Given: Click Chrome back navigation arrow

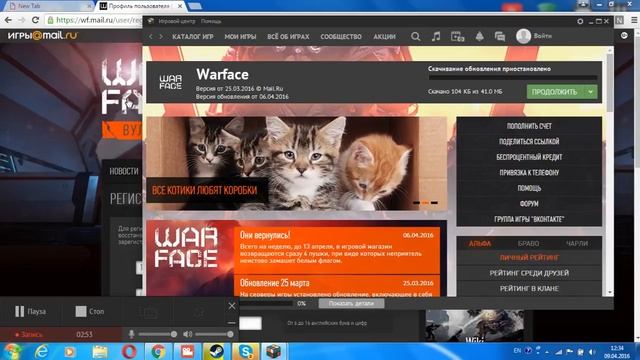Looking at the screenshot, I should [x=8, y=20].
